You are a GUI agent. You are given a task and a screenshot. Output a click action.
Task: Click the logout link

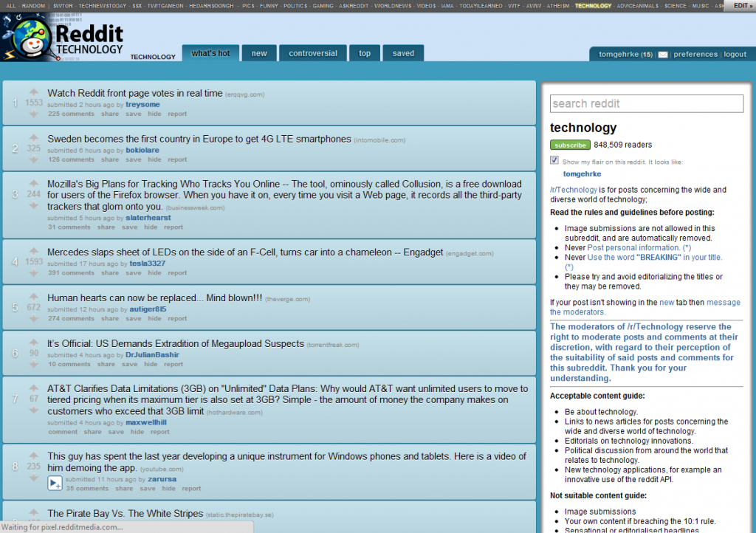735,54
